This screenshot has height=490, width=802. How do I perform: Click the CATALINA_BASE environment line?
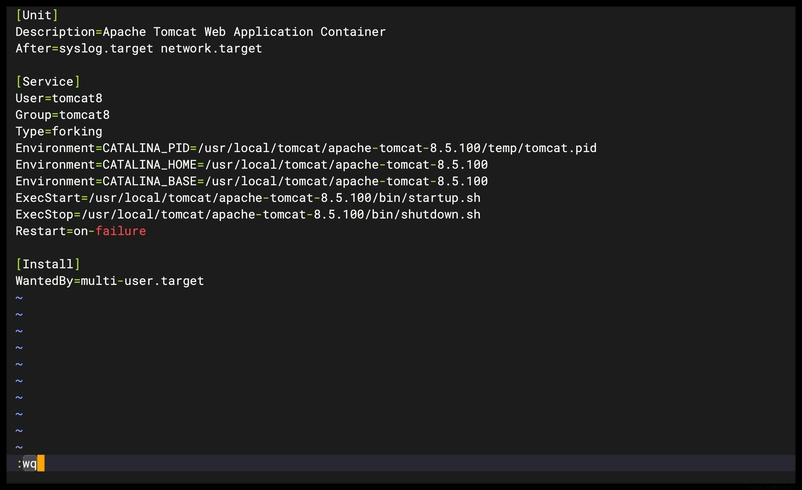[x=251, y=181]
